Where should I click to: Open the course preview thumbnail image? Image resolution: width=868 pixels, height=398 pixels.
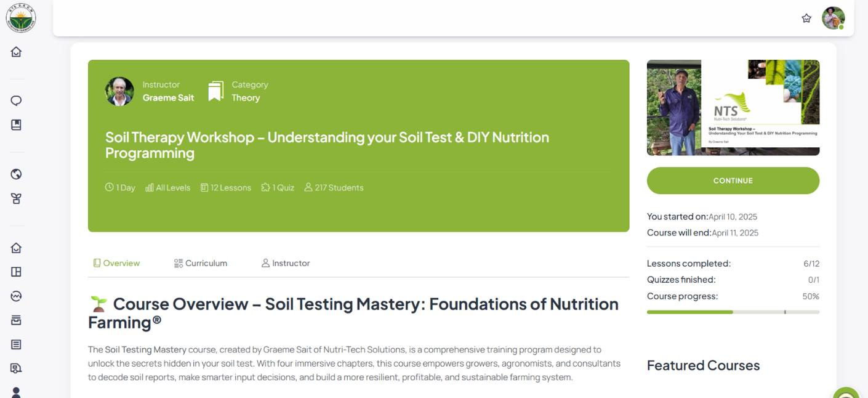coord(733,107)
